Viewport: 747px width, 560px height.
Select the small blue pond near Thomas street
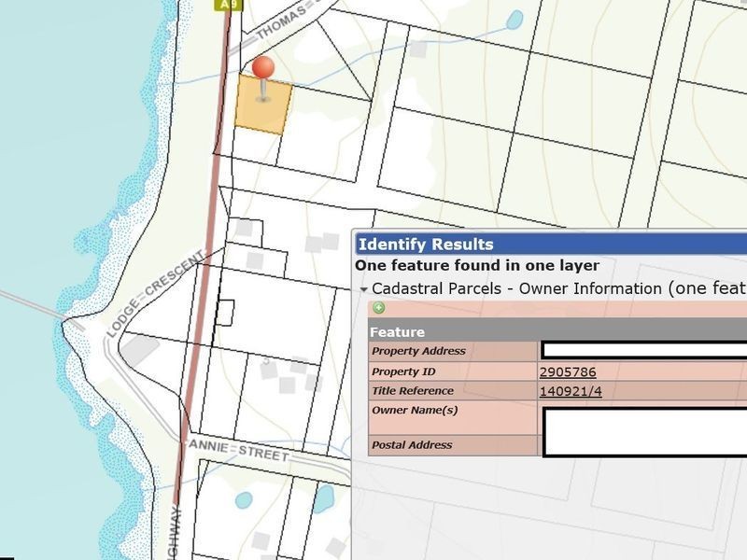[514, 20]
